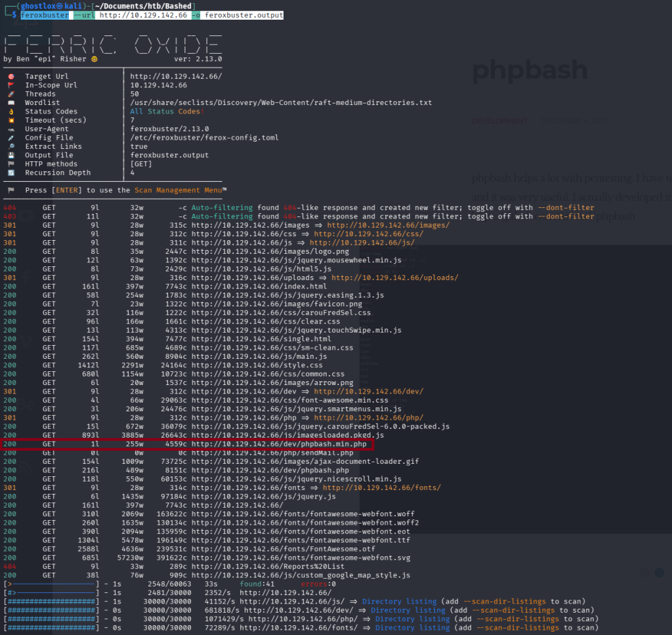This screenshot has height=635, width=672.
Task: Click the first overall scan progress bar
Action: pos(51,584)
